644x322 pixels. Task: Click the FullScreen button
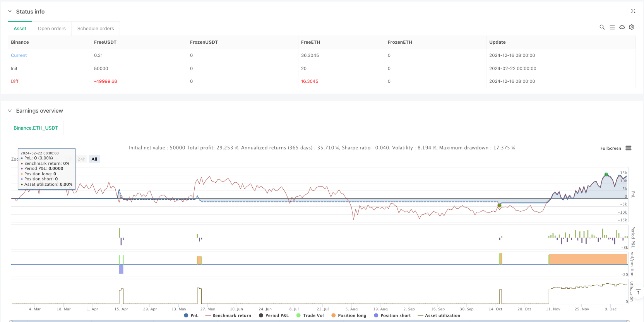(611, 148)
